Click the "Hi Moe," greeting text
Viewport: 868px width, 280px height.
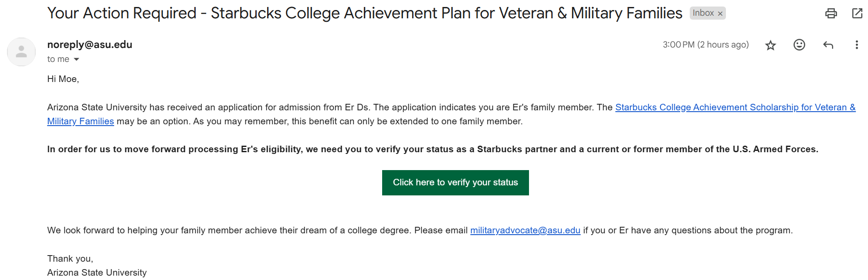[63, 79]
